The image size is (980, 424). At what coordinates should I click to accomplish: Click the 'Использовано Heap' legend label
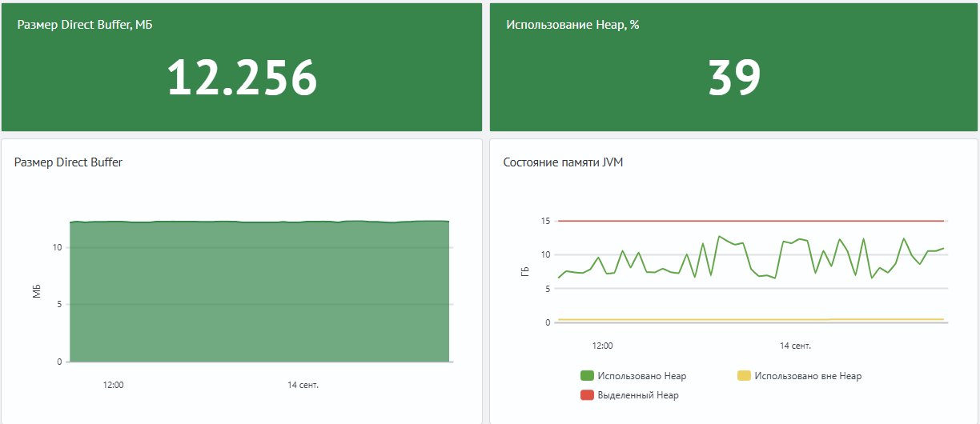click(x=642, y=376)
